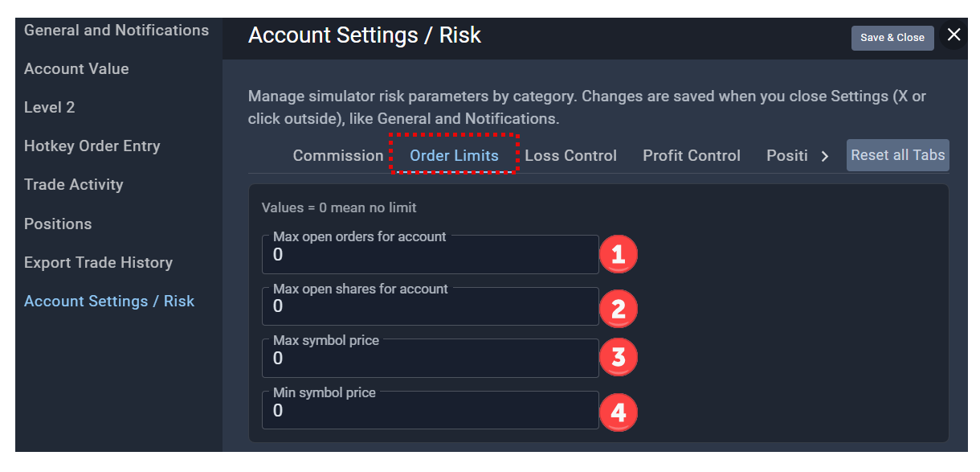Go to the Profit Control tab
The height and width of the screenshot is (472, 980).
[692, 155]
